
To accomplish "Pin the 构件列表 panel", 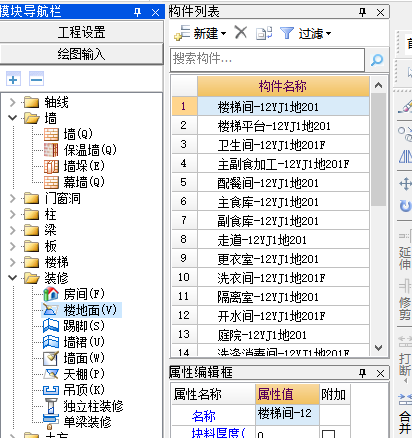I will pos(362,12).
